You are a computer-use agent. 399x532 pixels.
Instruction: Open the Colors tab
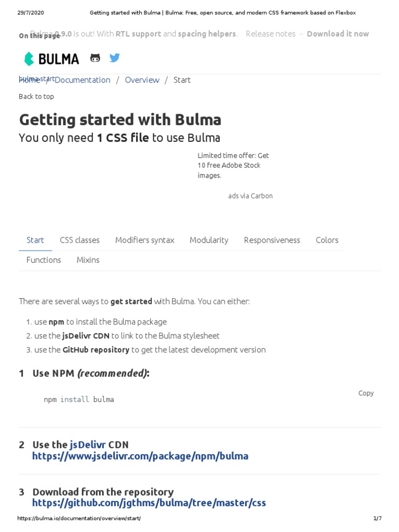(x=327, y=240)
